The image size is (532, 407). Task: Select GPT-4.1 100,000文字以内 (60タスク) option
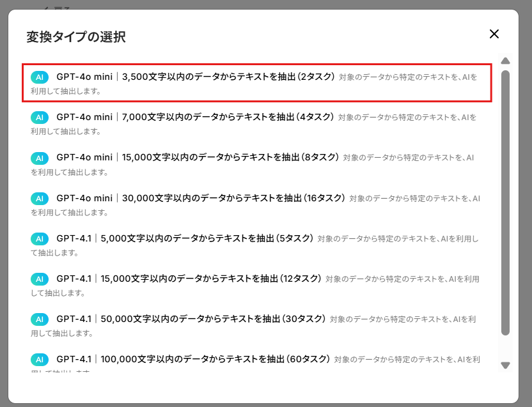(257, 362)
